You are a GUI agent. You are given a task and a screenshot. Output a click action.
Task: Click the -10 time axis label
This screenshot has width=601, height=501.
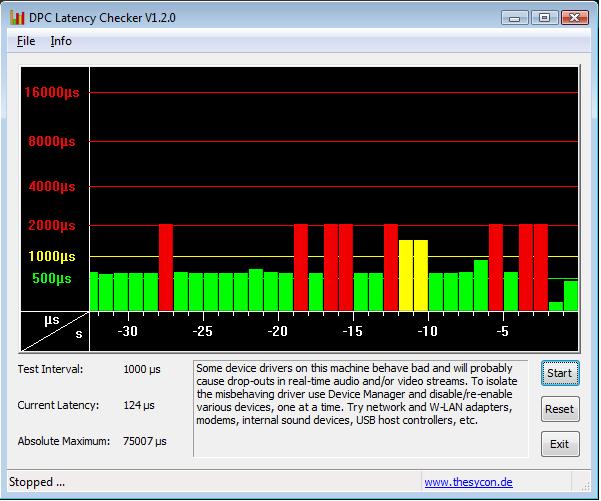coord(428,331)
